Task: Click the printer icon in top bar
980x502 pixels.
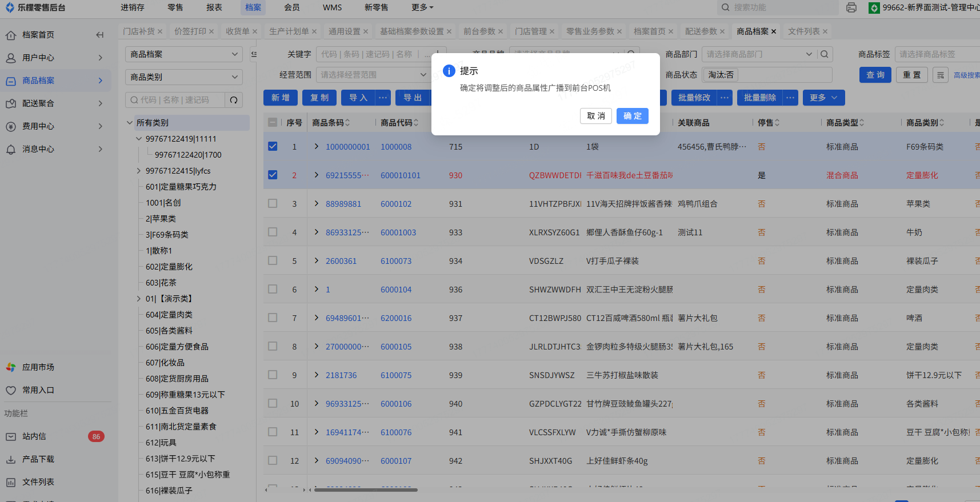Action: (851, 7)
